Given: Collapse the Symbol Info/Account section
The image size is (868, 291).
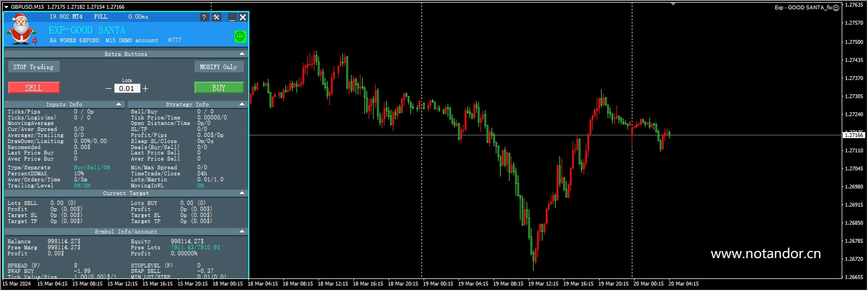Looking at the screenshot, I should point(242,231).
